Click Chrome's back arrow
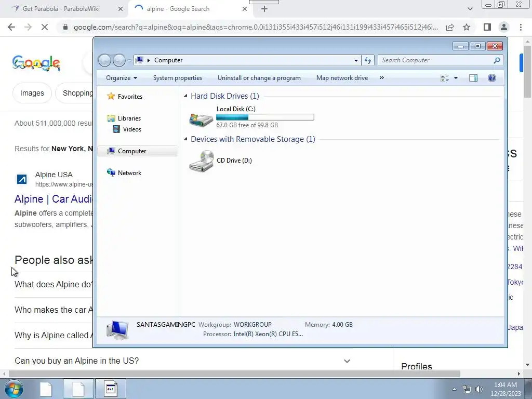The height and width of the screenshot is (399, 532). (11, 27)
